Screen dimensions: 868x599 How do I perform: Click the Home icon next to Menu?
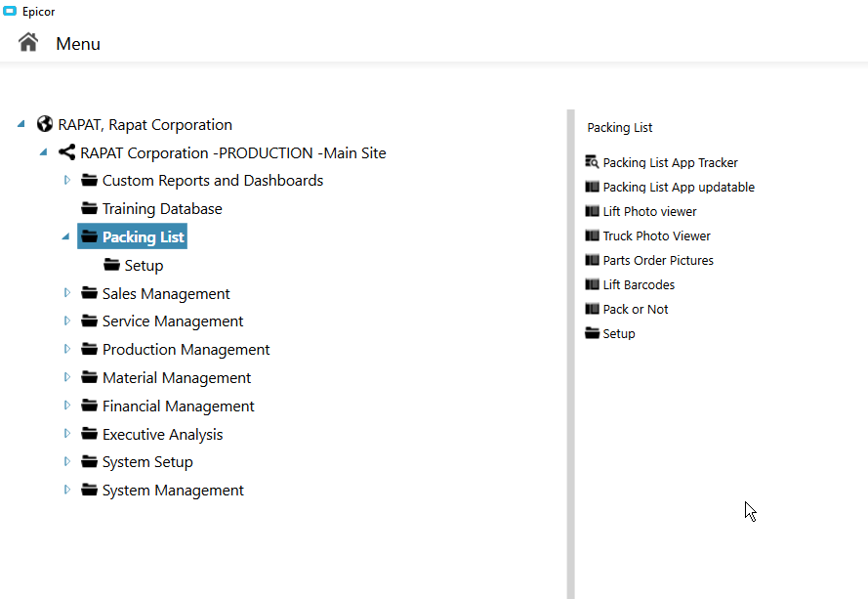click(x=28, y=43)
